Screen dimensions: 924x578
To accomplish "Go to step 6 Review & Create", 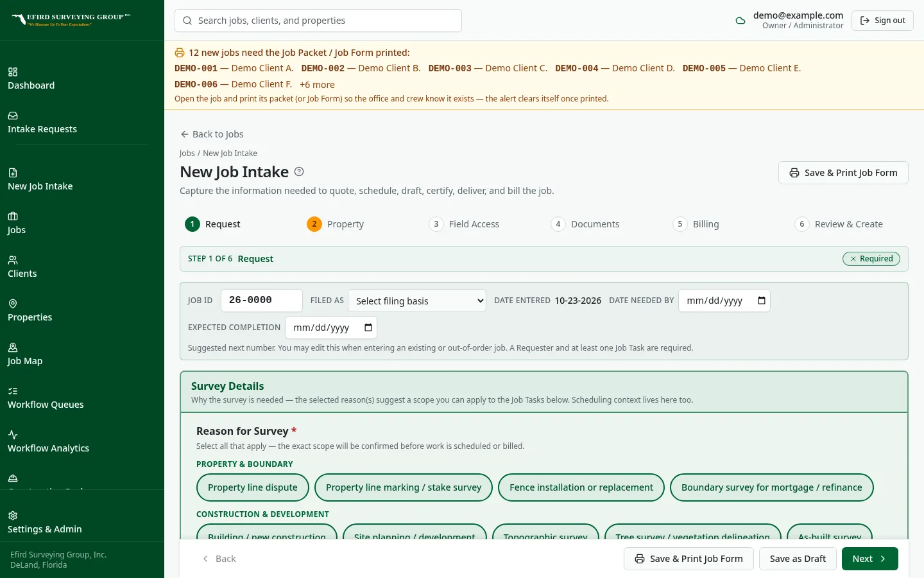I will pyautogui.click(x=839, y=224).
